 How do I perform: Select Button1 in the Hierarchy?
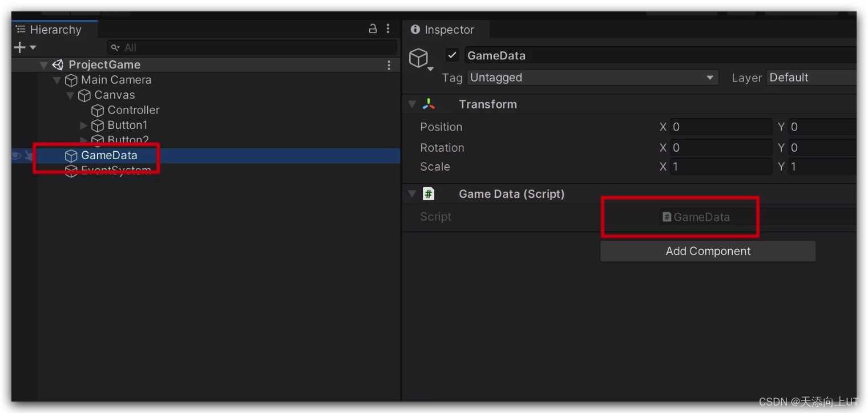click(127, 125)
